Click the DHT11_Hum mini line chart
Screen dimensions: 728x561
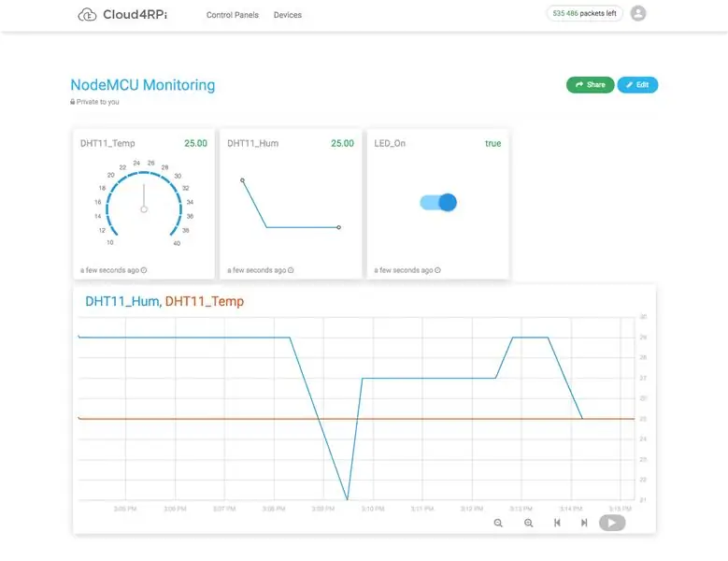[x=291, y=204]
